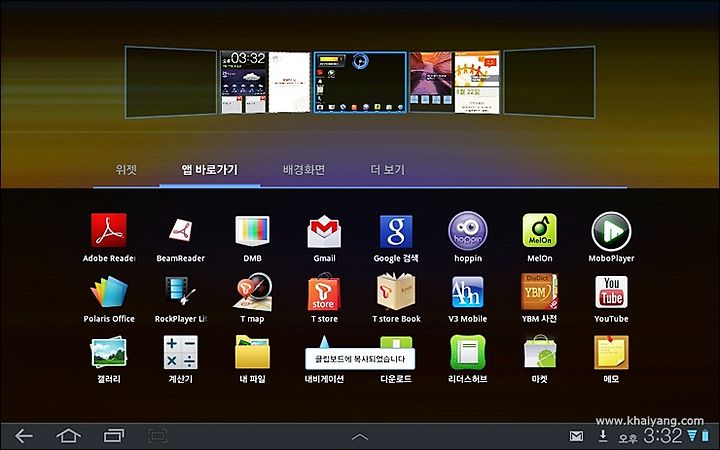
Task: Select the BeamReader app icon
Action: pos(180,230)
